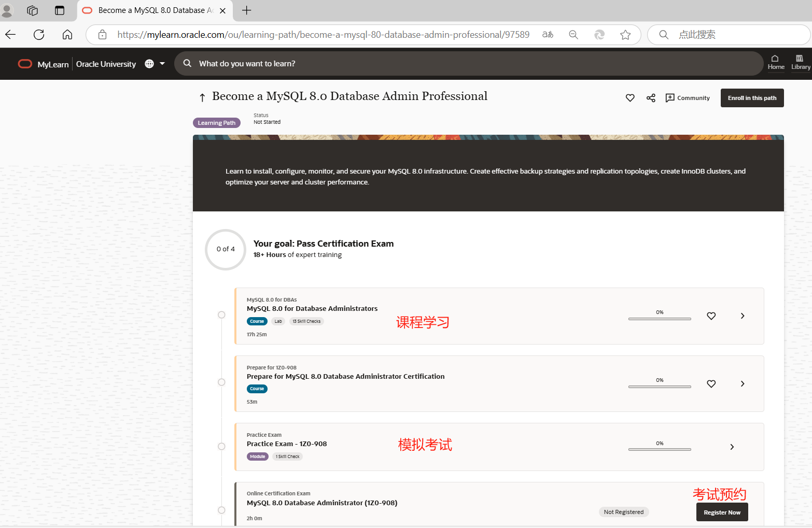Expand the Practice Exam 1Z0-908 row chevron
The width and height of the screenshot is (812, 528).
pyautogui.click(x=732, y=446)
